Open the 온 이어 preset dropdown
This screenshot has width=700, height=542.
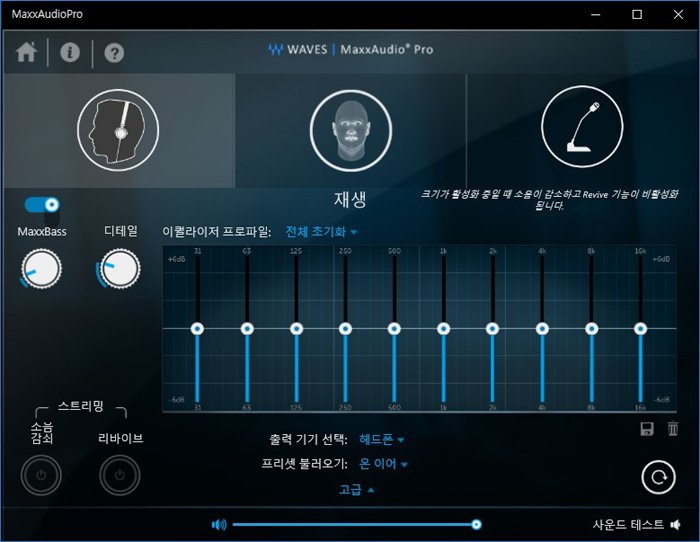coord(383,464)
